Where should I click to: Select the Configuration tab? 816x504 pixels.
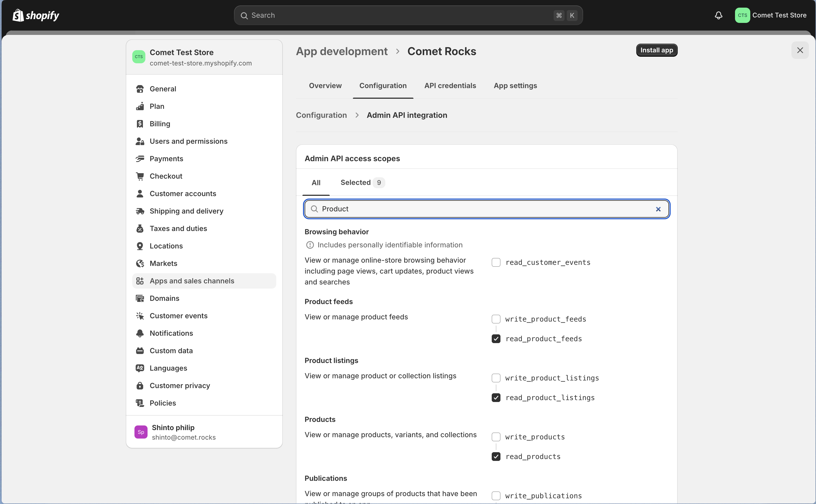[x=383, y=86]
